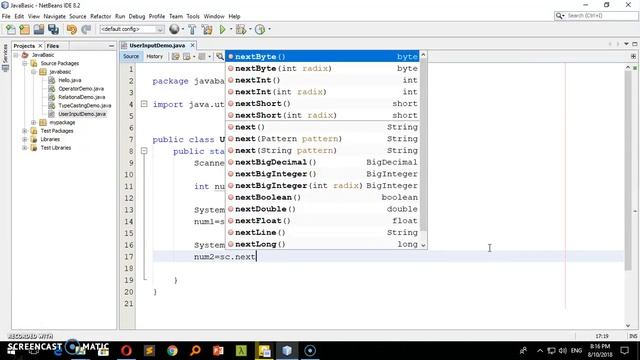Open the default config combo box
640x360 pixels.
pos(132,29)
